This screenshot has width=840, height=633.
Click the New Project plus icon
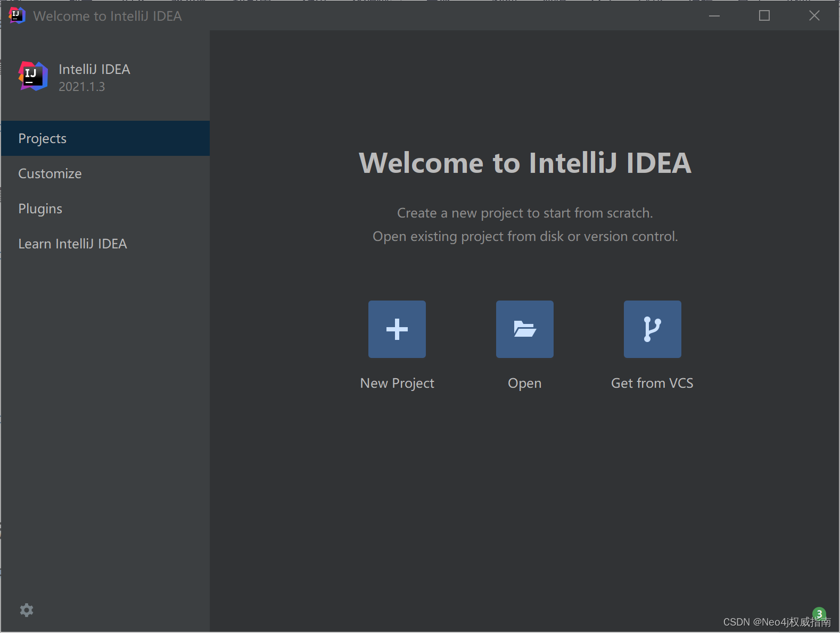click(x=397, y=329)
